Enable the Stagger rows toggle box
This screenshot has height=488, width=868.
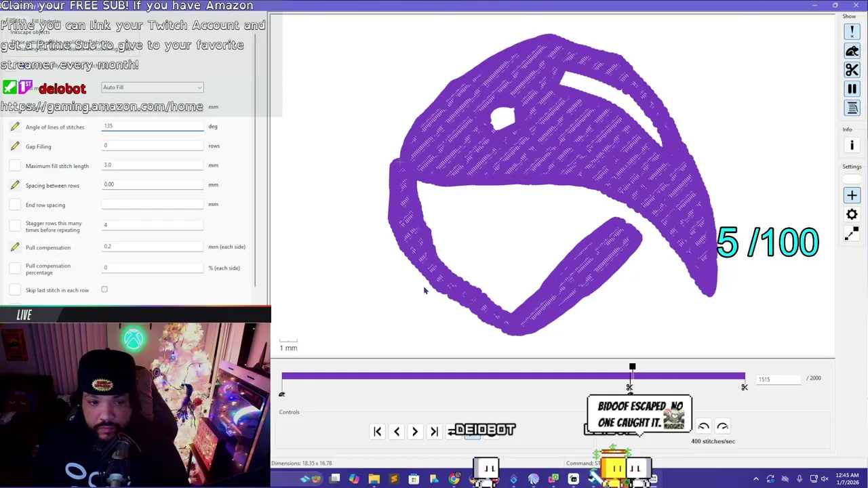coord(15,226)
